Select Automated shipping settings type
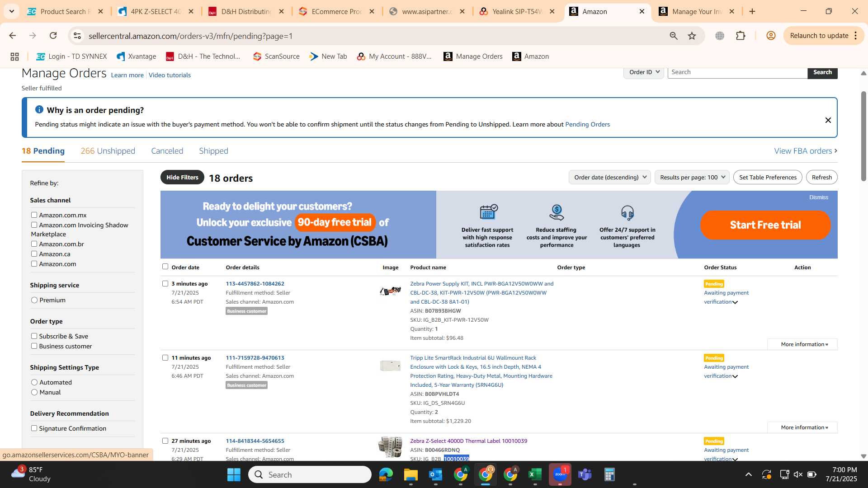This screenshot has height=488, width=868. coord(34,382)
